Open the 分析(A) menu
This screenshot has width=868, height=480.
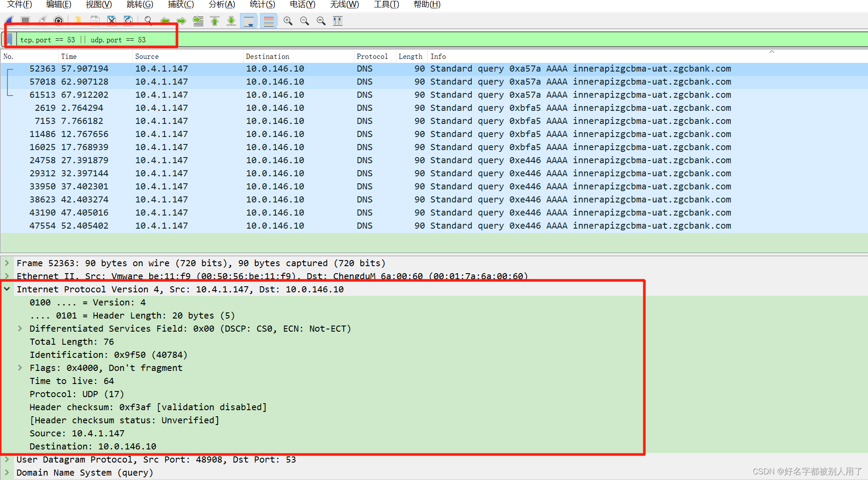click(222, 4)
